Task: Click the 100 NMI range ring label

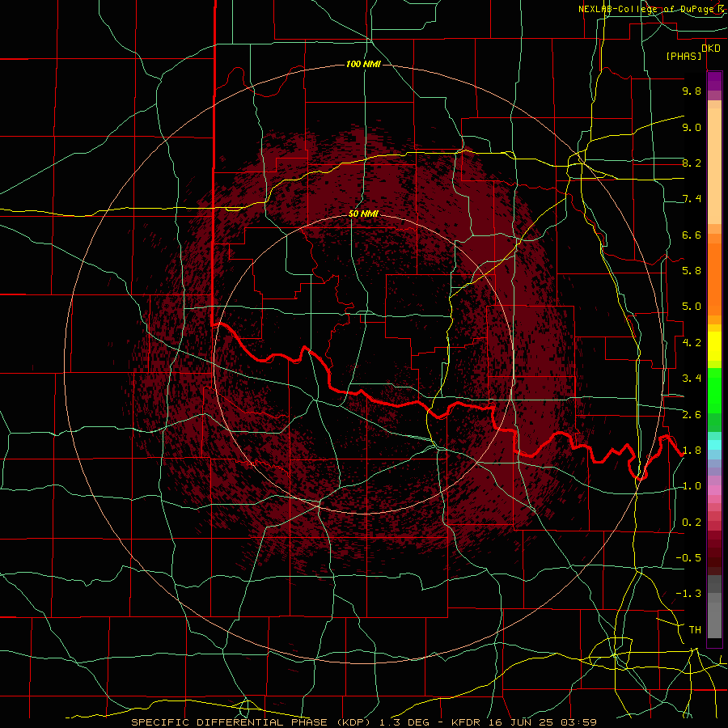Action: (x=363, y=64)
